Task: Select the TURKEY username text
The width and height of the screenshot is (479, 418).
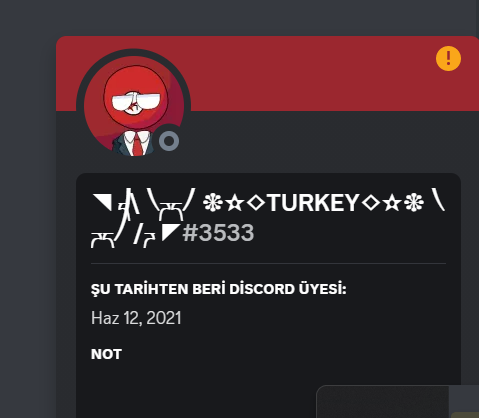Action: [313, 203]
